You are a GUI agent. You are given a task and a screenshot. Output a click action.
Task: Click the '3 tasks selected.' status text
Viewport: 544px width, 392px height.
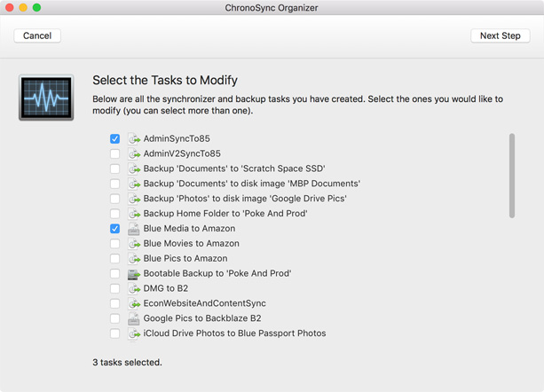[127, 363]
